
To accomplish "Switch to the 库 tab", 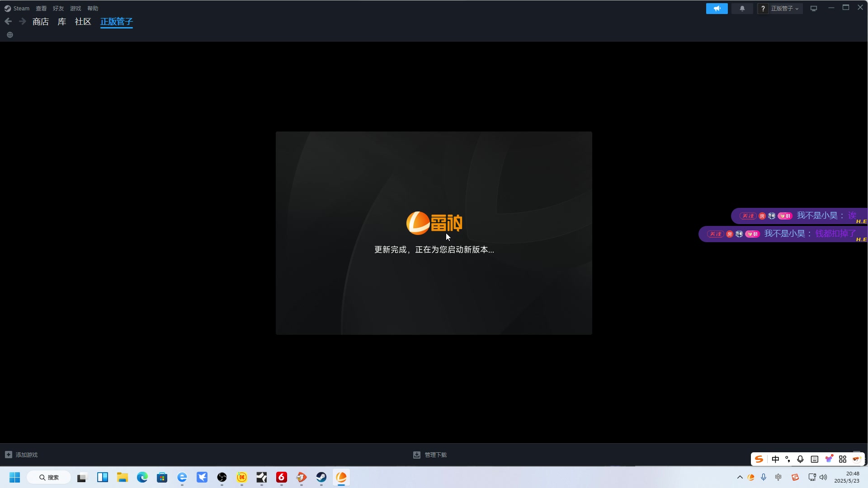I will coord(62,22).
